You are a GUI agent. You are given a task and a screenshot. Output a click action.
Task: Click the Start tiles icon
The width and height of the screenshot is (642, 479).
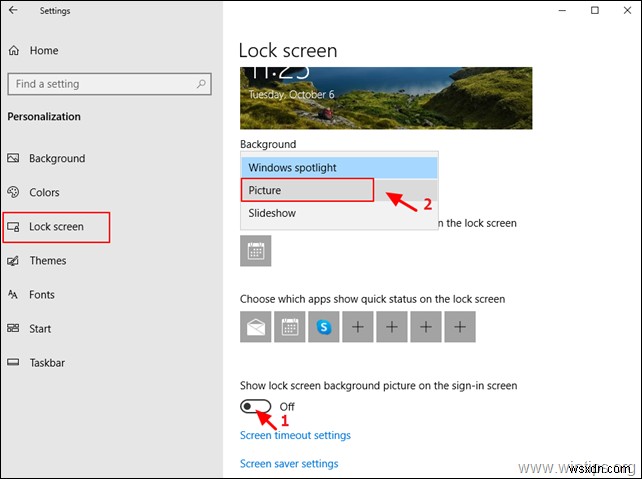(x=13, y=328)
